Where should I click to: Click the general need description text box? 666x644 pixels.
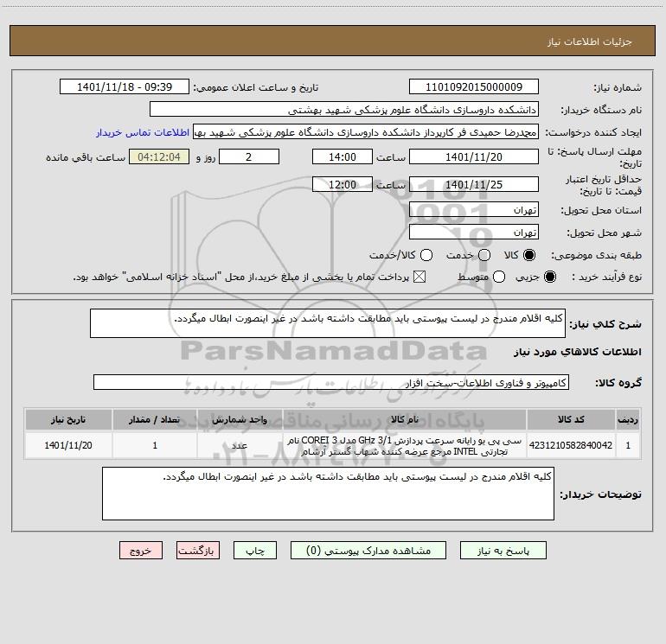(328, 323)
